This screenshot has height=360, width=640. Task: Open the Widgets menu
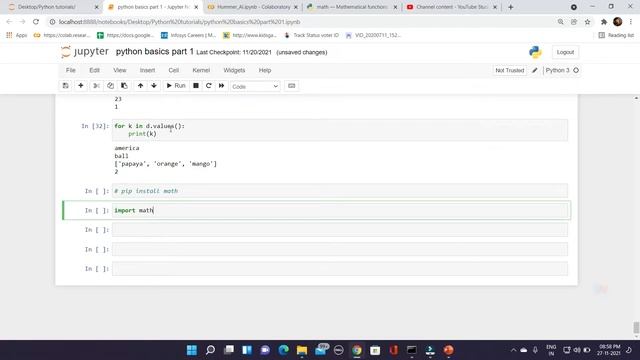click(x=234, y=70)
